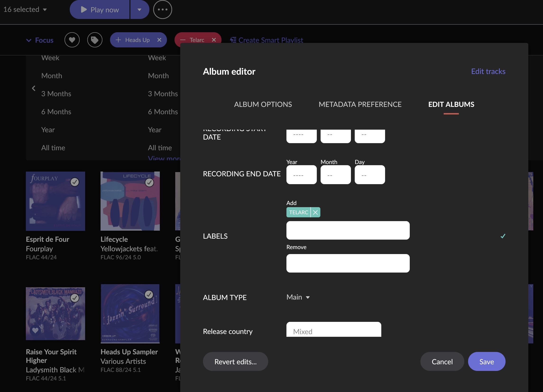This screenshot has width=543, height=392.
Task: Collapse the Focus section chevron
Action: [x=29, y=40]
